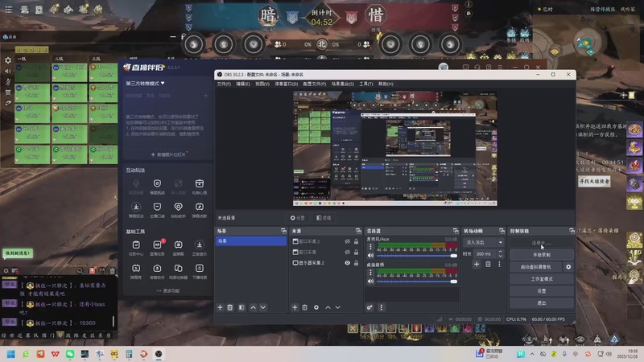644x362 pixels.
Task: Click 更多功能 link in 直播伴侣
Action: click(x=168, y=290)
